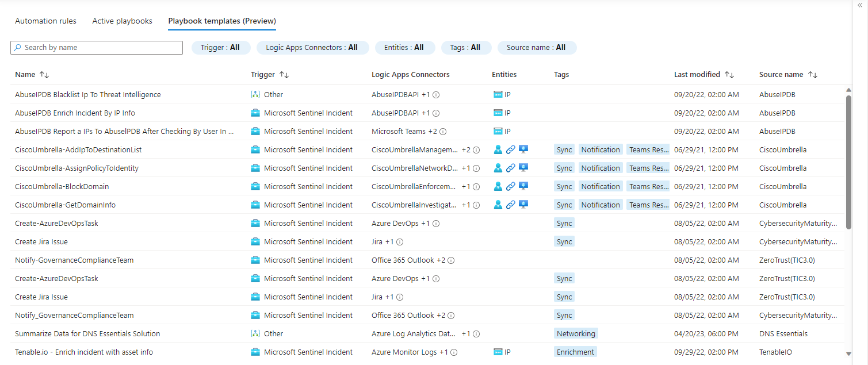Click the Entities column header
Screen dimensions: 868x365
(504, 75)
